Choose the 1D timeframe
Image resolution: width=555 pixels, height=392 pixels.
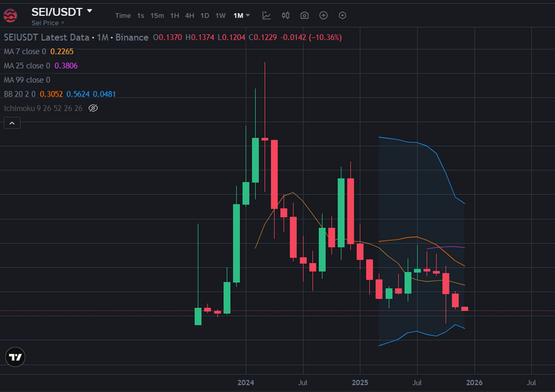[205, 15]
